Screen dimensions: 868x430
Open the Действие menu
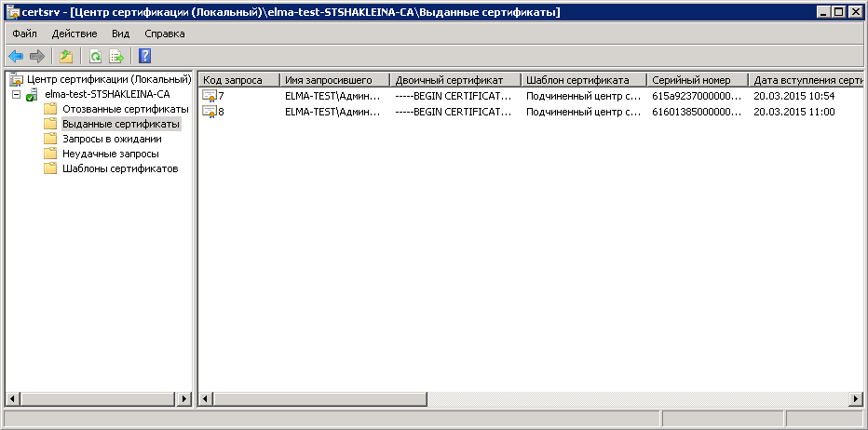[74, 34]
